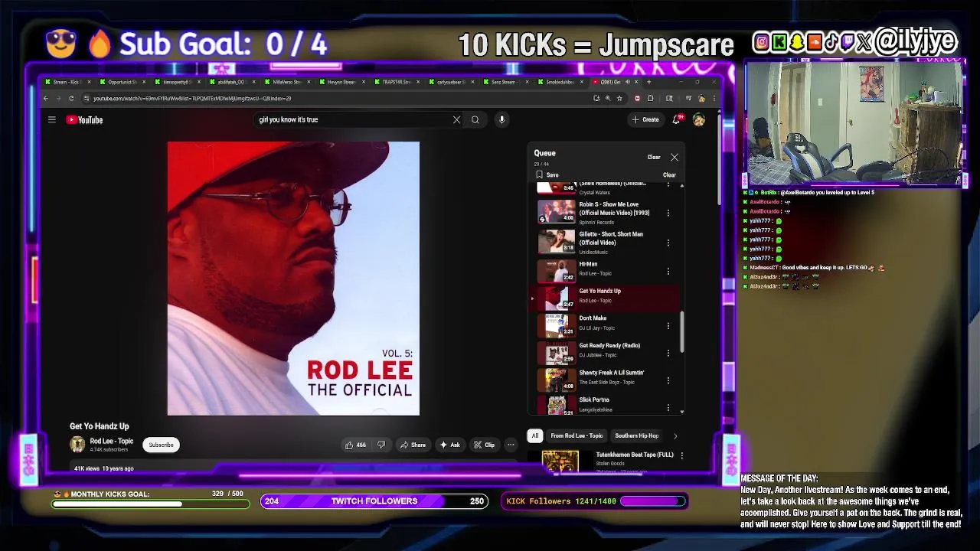Dislike the video with thumbs down

click(381, 445)
